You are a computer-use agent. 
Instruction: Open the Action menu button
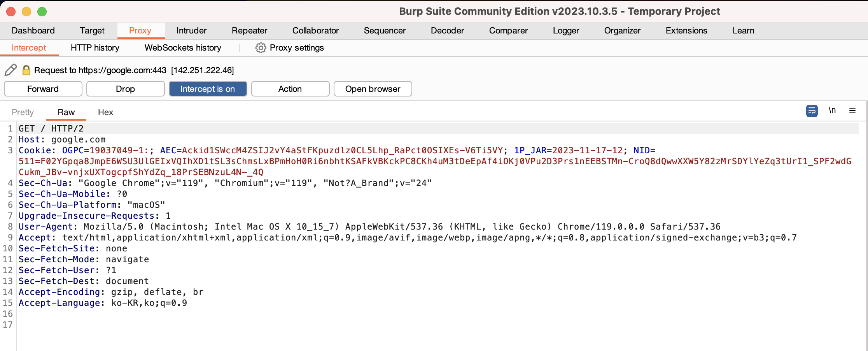290,89
